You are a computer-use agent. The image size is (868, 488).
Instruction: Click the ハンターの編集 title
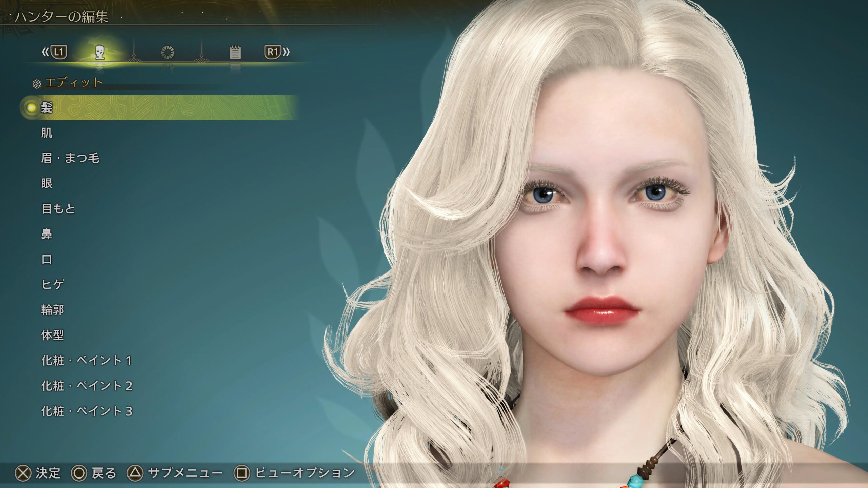pyautogui.click(x=61, y=17)
